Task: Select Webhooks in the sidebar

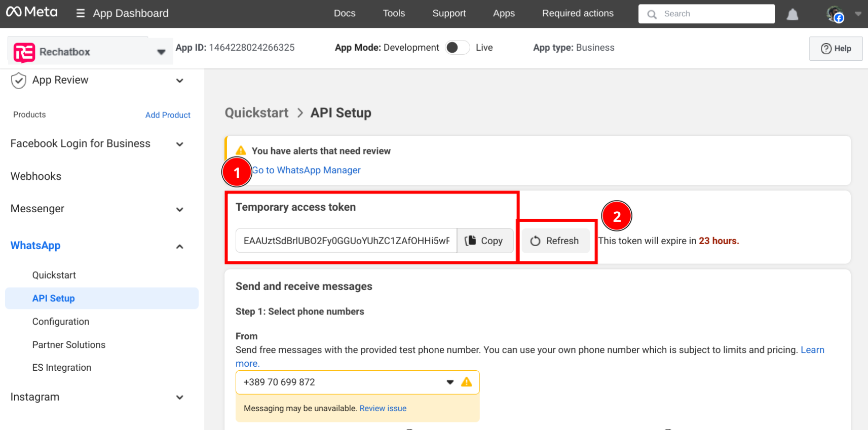Action: coord(36,176)
